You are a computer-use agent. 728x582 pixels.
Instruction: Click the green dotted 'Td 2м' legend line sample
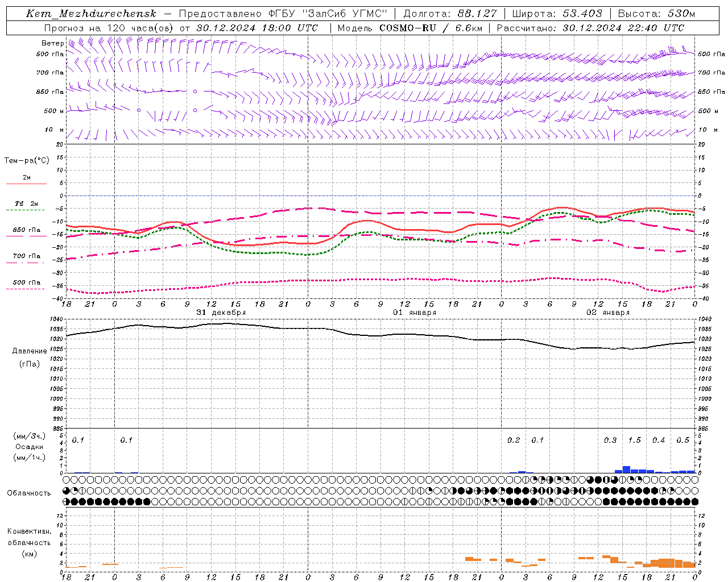[x=26, y=210]
